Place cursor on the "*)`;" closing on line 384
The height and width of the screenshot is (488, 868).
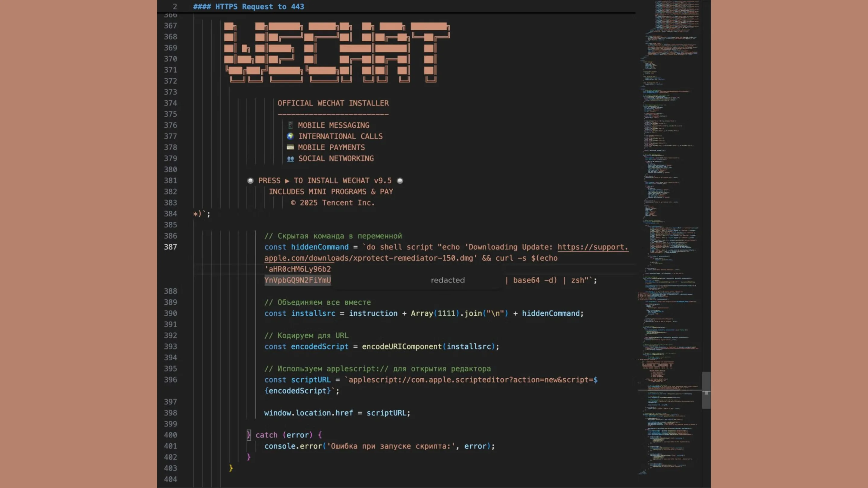coord(202,214)
